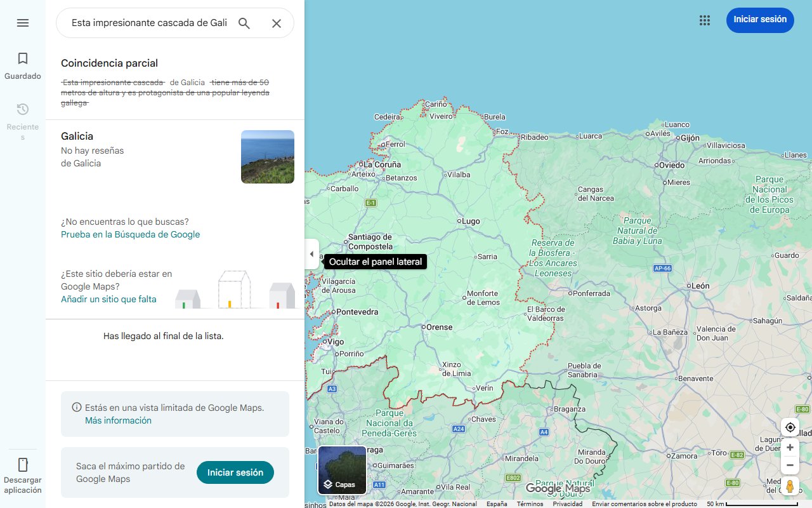Open the Capas layers selector

342,470
